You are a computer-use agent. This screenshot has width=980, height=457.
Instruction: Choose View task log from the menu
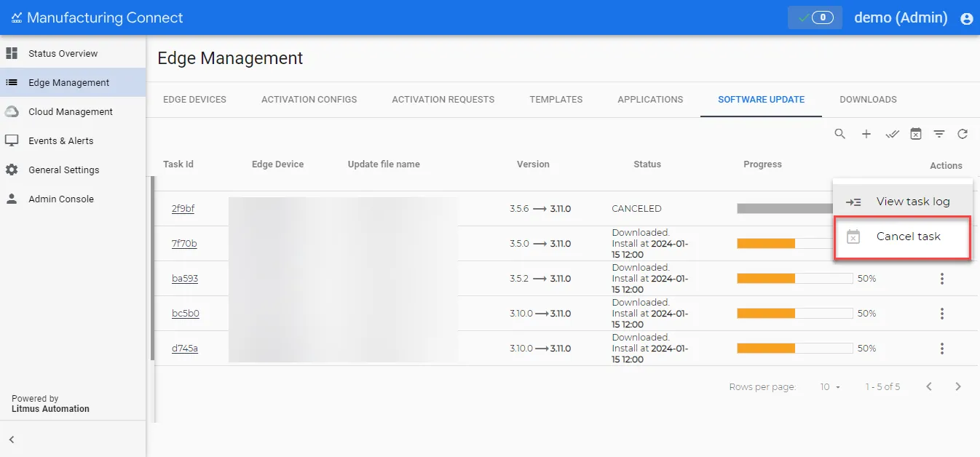[902, 202]
